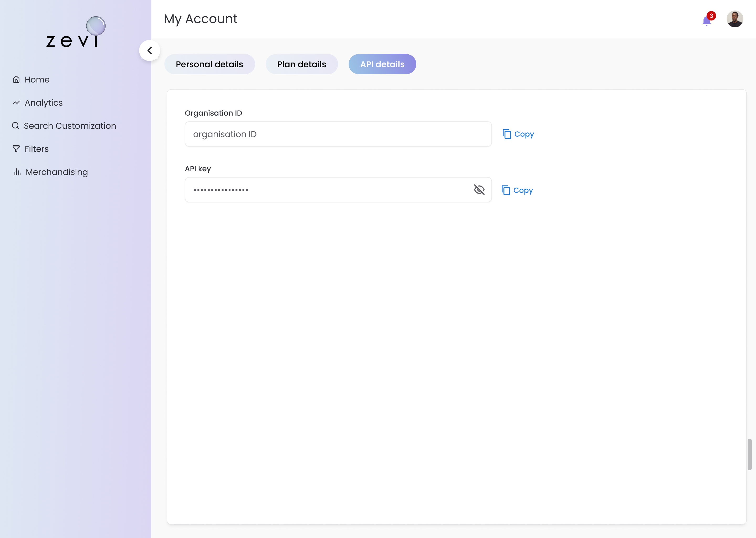The height and width of the screenshot is (538, 756).
Task: Click the Organisation ID input field
Action: [x=338, y=134]
